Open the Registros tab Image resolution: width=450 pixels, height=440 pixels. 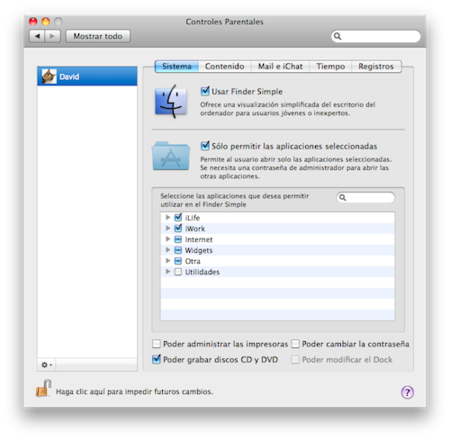376,66
